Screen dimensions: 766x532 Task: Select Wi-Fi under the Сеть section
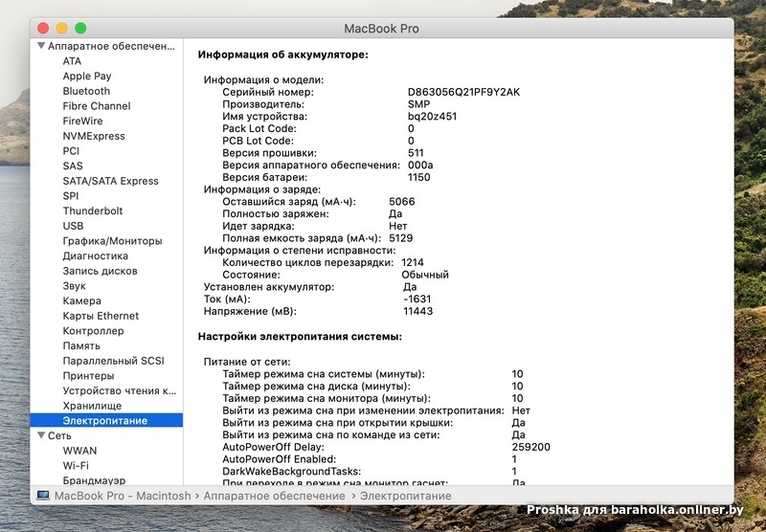[77, 465]
